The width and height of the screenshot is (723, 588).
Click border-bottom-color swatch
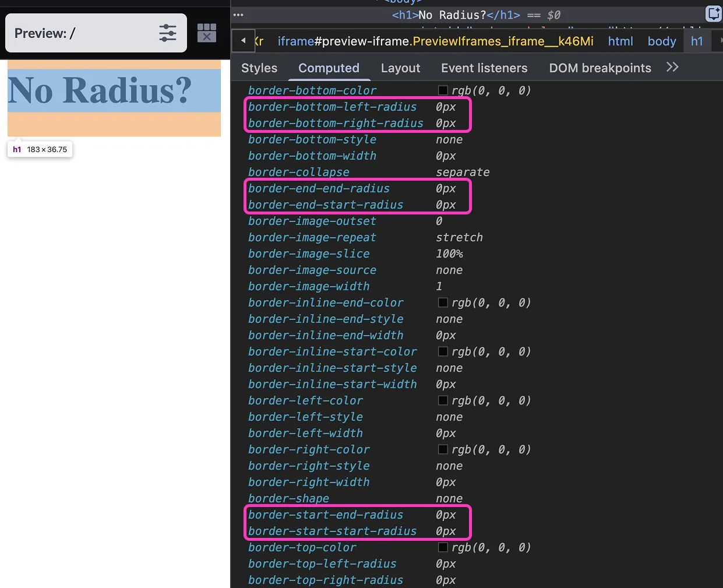[x=443, y=90]
